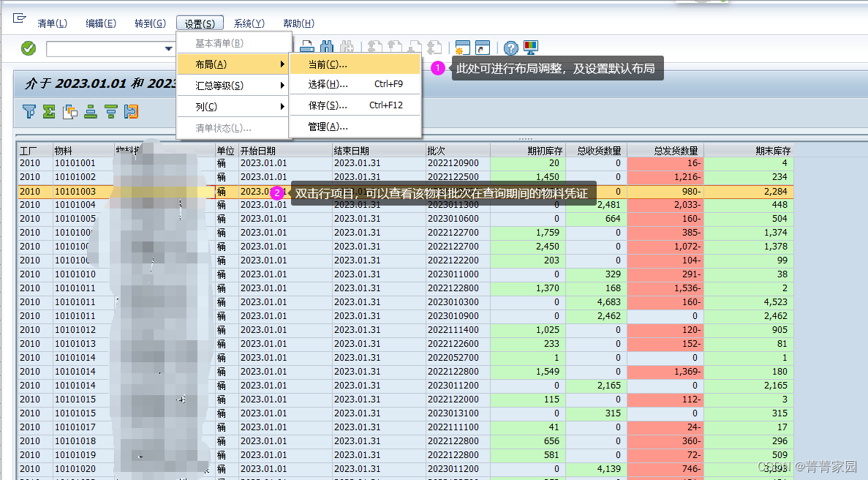The height and width of the screenshot is (480, 868).
Task: Open the 系统(Y) menu
Action: [248, 23]
